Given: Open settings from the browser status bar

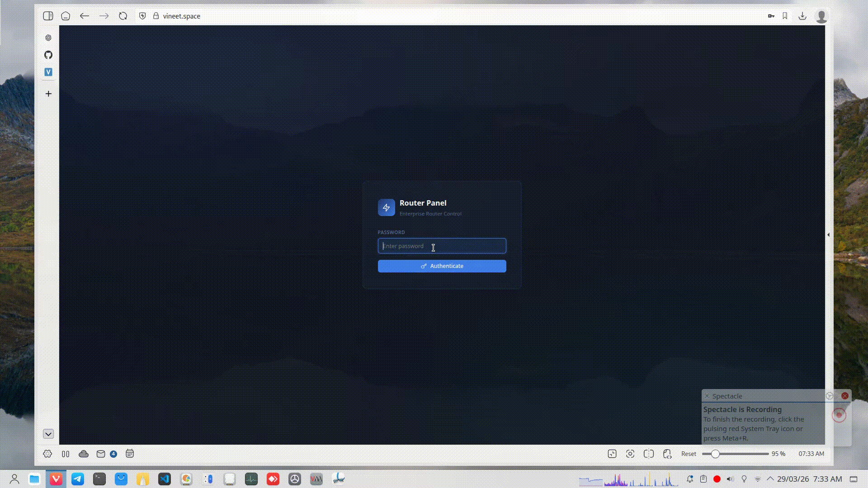Looking at the screenshot, I should 47,454.
